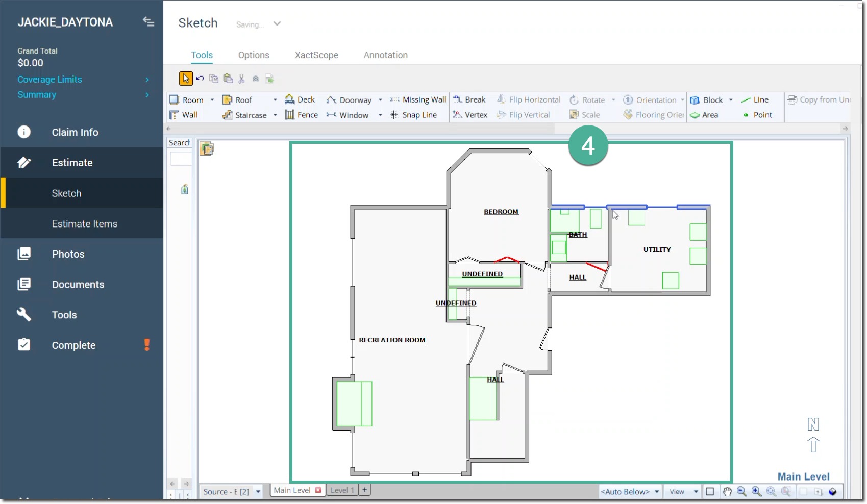Image resolution: width=867 pixels, height=504 pixels.
Task: Click the Search input field
Action: click(x=181, y=159)
